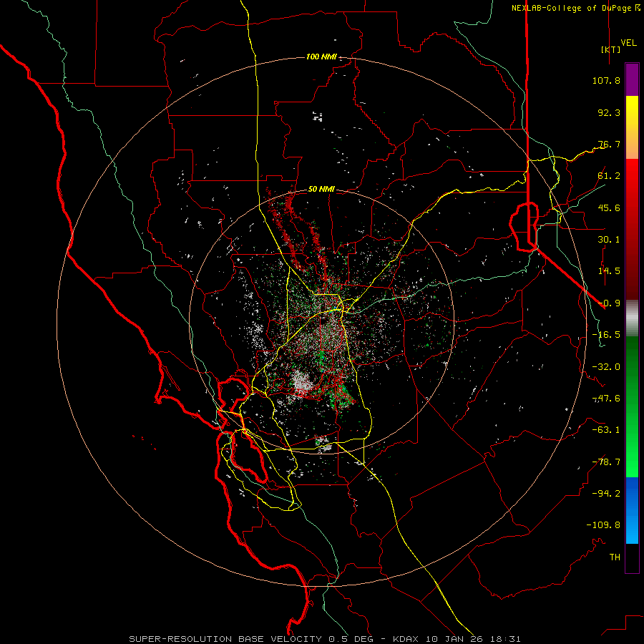Image resolution: width=644 pixels, height=644 pixels.
Task: Click the VEL legend title
Action: 628,43
